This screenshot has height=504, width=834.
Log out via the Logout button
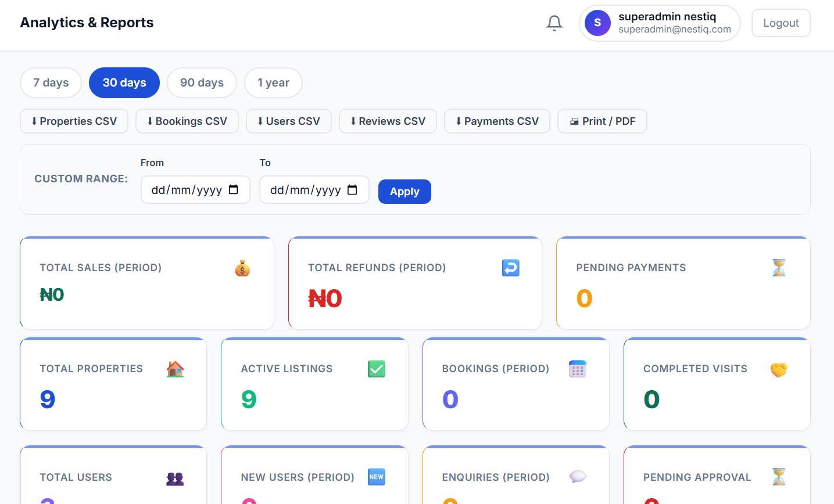click(781, 23)
